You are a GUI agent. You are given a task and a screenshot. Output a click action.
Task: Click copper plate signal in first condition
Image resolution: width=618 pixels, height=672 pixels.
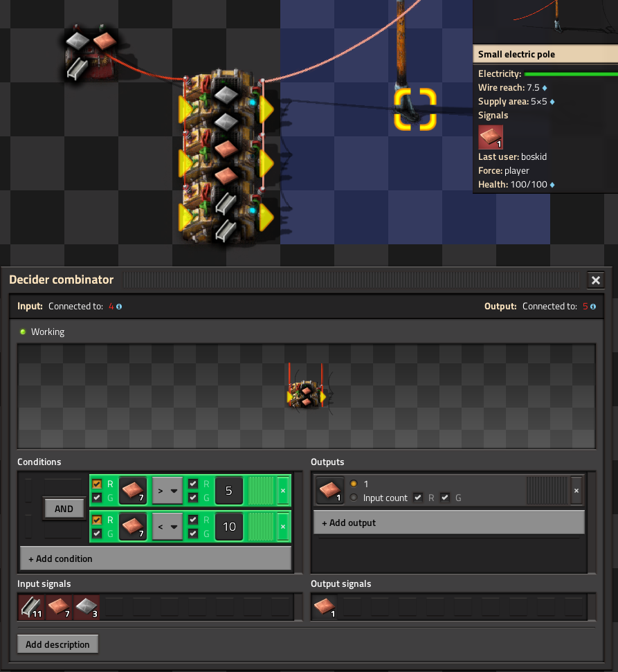[x=132, y=491]
